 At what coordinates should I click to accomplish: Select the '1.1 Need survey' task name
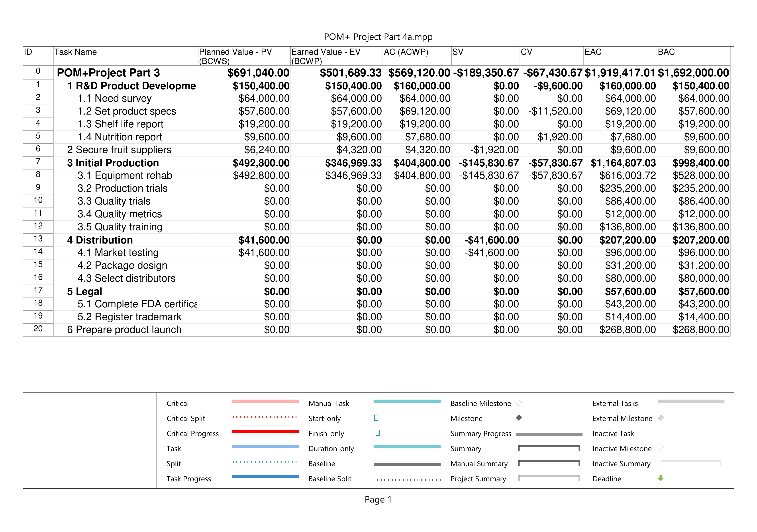114,98
